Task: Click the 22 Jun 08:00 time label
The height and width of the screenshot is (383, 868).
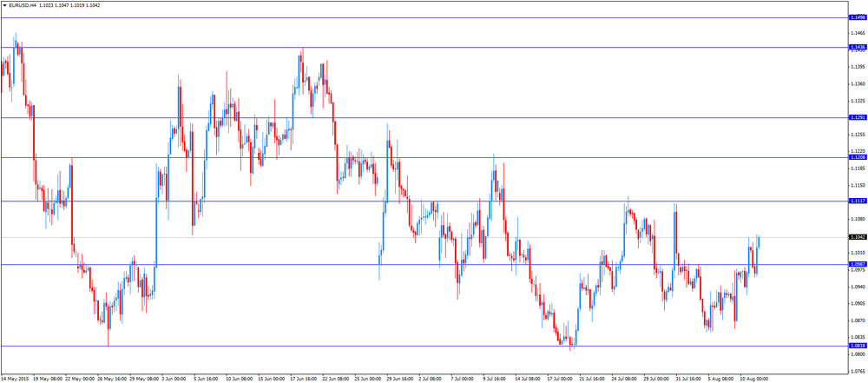Action: [x=336, y=379]
